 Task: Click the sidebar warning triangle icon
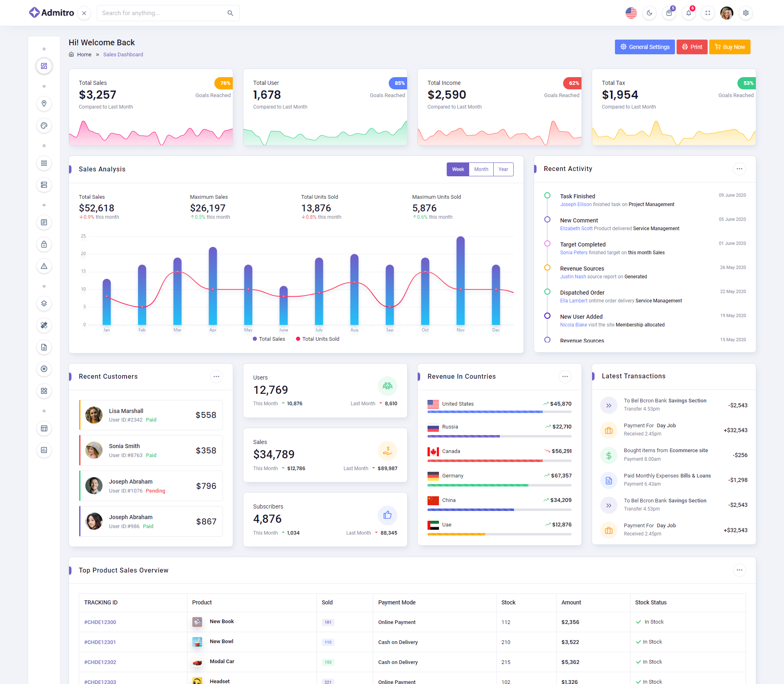click(44, 266)
